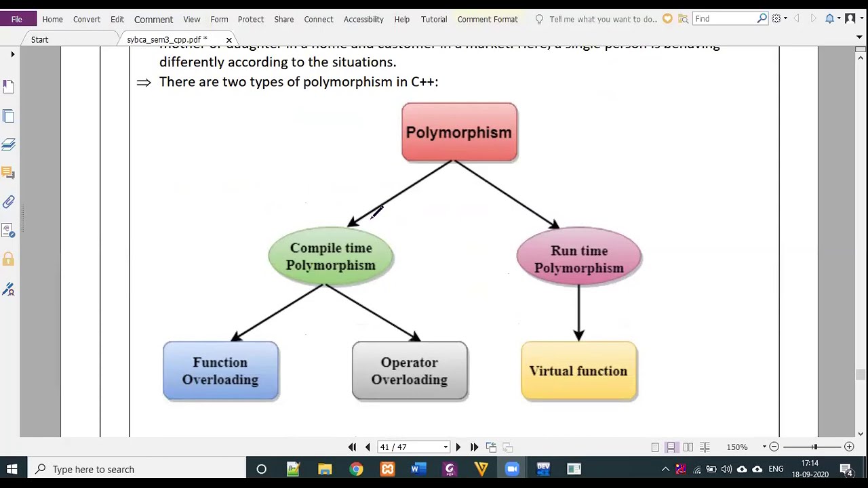Screen dimensions: 868x488
Task: Open the Edit ribbon tab
Action: click(x=117, y=19)
